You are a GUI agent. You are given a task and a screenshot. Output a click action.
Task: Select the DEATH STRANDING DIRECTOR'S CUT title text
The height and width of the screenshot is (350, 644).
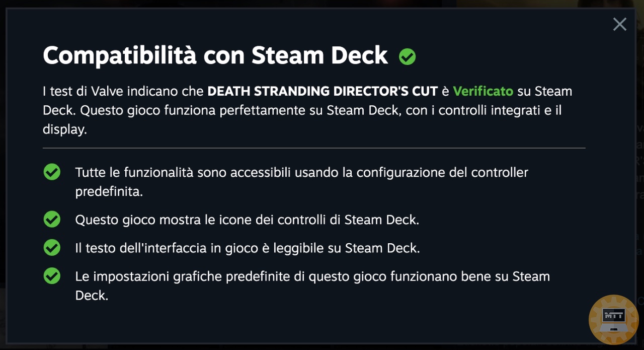323,91
